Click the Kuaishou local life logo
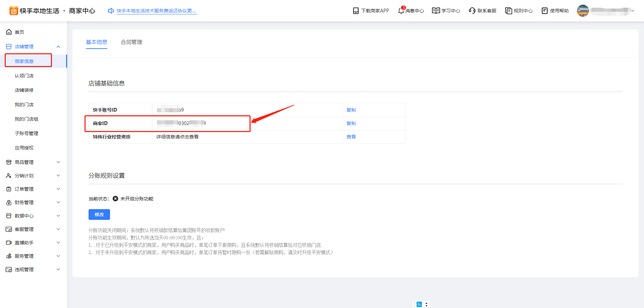The height and width of the screenshot is (308, 644). click(x=14, y=11)
